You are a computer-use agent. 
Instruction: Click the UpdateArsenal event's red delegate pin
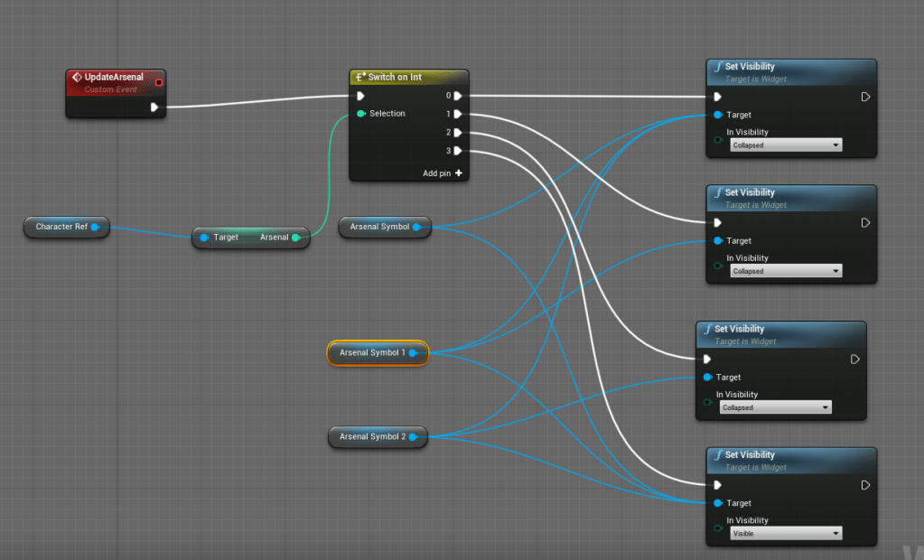click(x=159, y=82)
